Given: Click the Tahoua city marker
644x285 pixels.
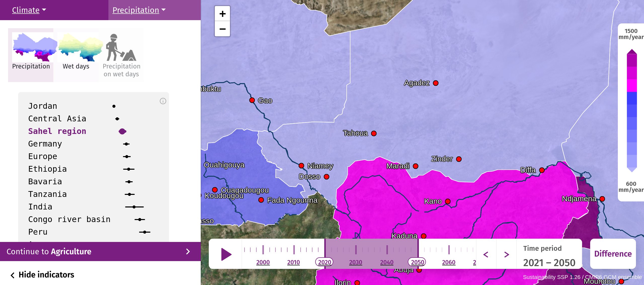Looking at the screenshot, I should (374, 133).
